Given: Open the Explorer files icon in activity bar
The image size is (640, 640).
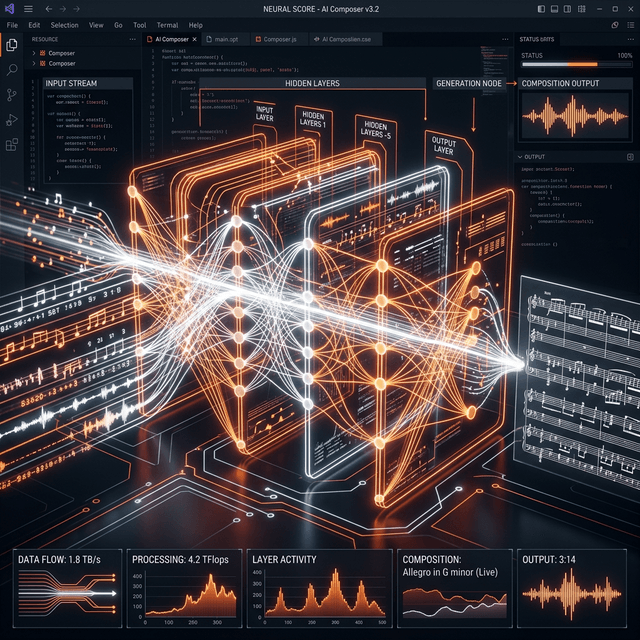Looking at the screenshot, I should tap(12, 45).
